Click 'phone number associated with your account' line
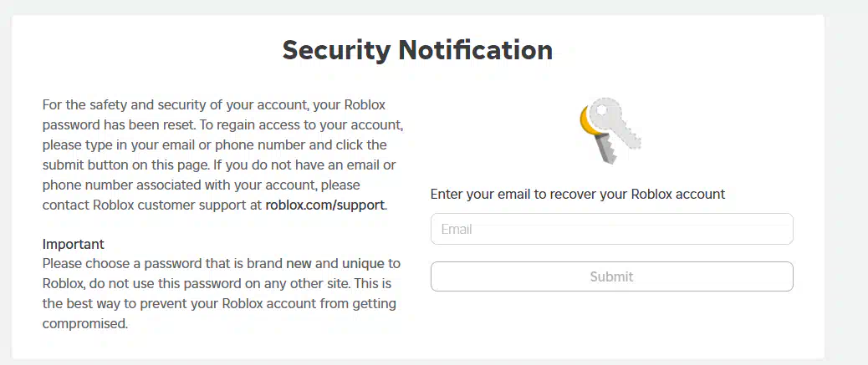Image resolution: width=868 pixels, height=365 pixels. [x=201, y=185]
